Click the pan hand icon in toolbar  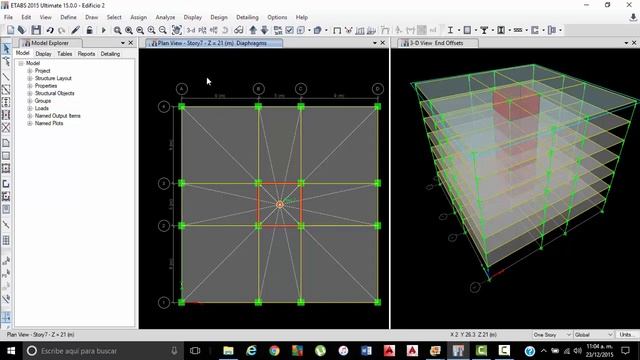point(177,30)
